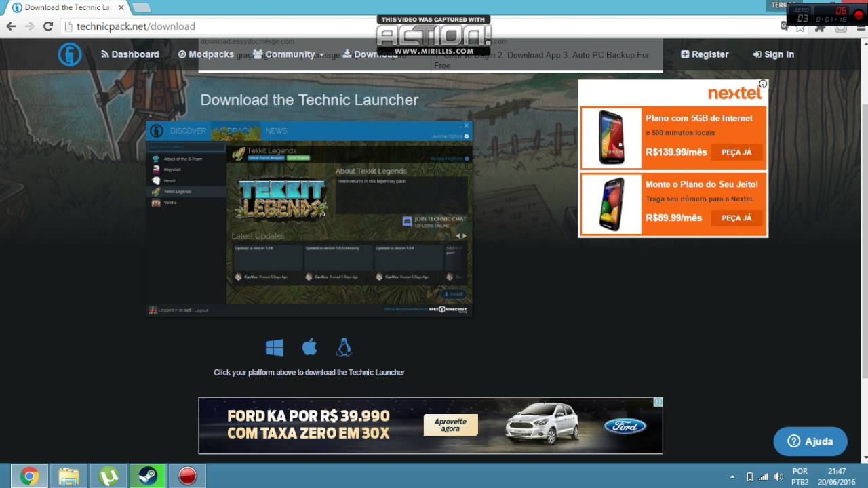Open the Nextel ad info icon

pos(763,84)
